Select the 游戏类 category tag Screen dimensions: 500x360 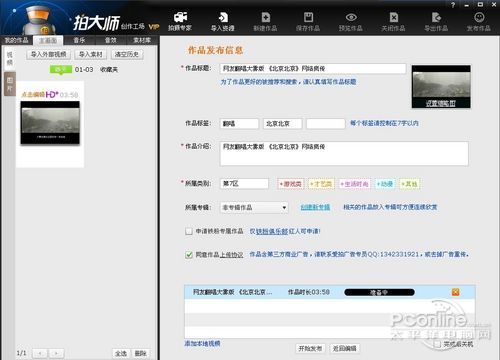[291, 184]
